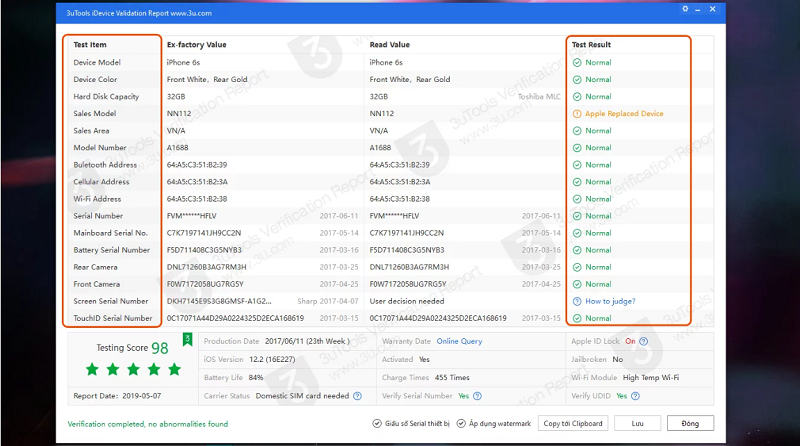
Task: Click the green check icon in Model Number row
Action: point(577,148)
